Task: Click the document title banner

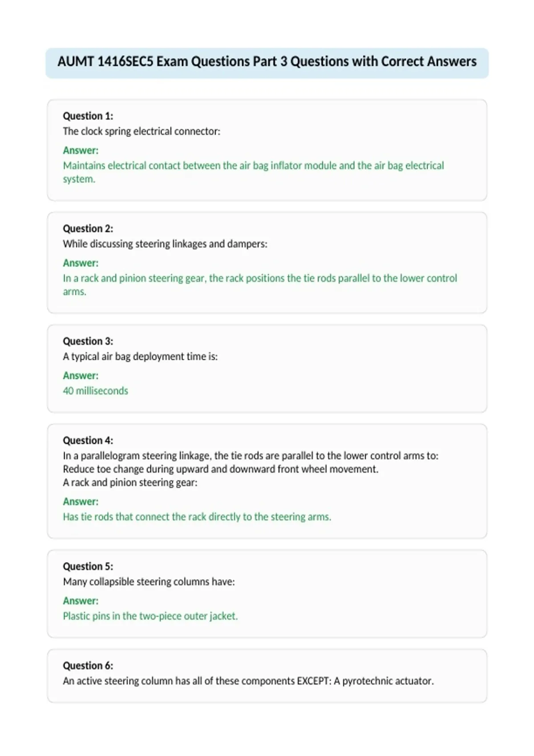Action: (x=267, y=63)
